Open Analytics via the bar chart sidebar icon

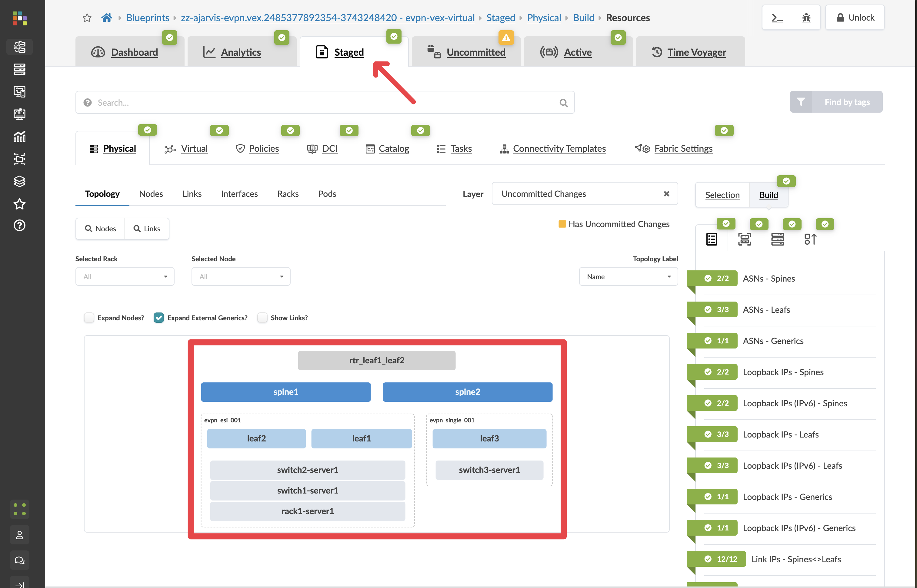(19, 137)
